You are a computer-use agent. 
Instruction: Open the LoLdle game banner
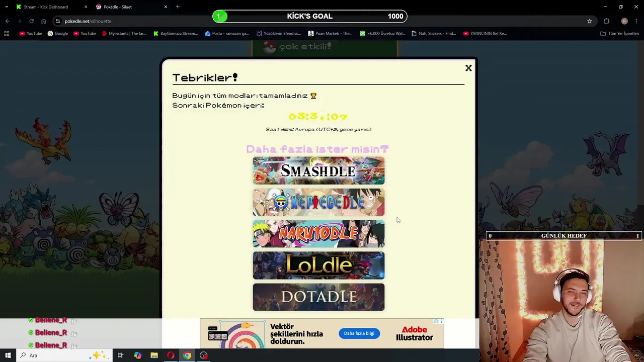click(x=318, y=265)
